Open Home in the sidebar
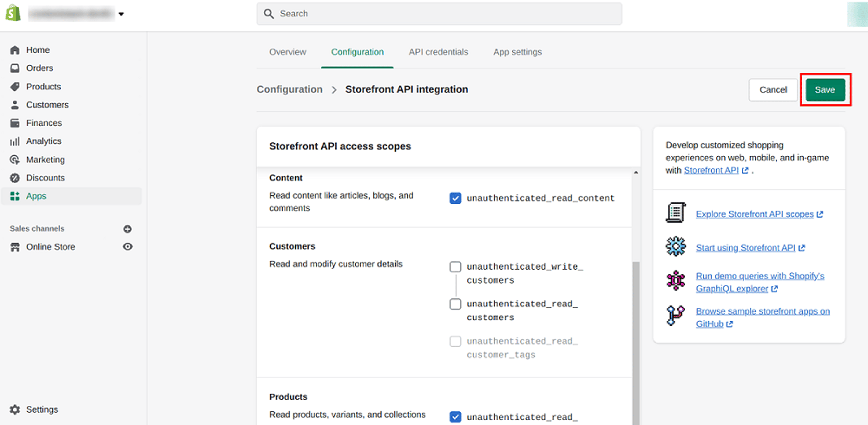Screen dimensions: 868x425 coord(38,50)
